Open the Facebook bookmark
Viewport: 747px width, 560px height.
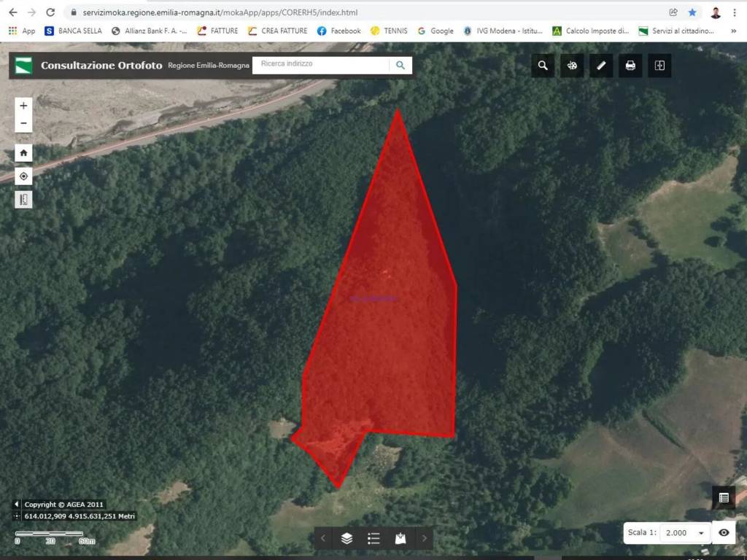tap(338, 31)
